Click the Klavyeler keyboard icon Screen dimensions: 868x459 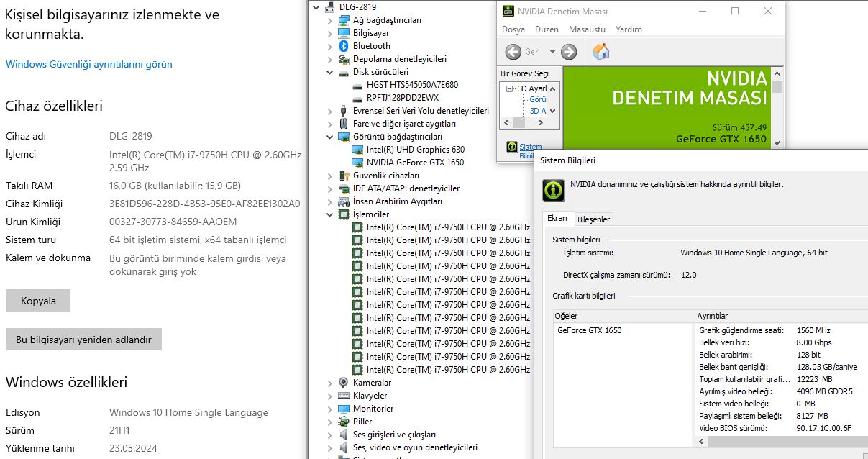tap(344, 396)
